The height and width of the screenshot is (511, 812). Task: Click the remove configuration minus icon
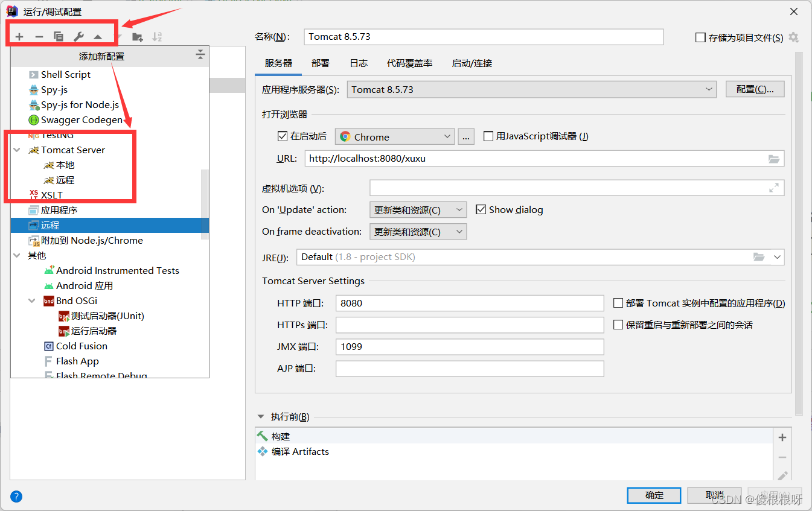point(39,37)
